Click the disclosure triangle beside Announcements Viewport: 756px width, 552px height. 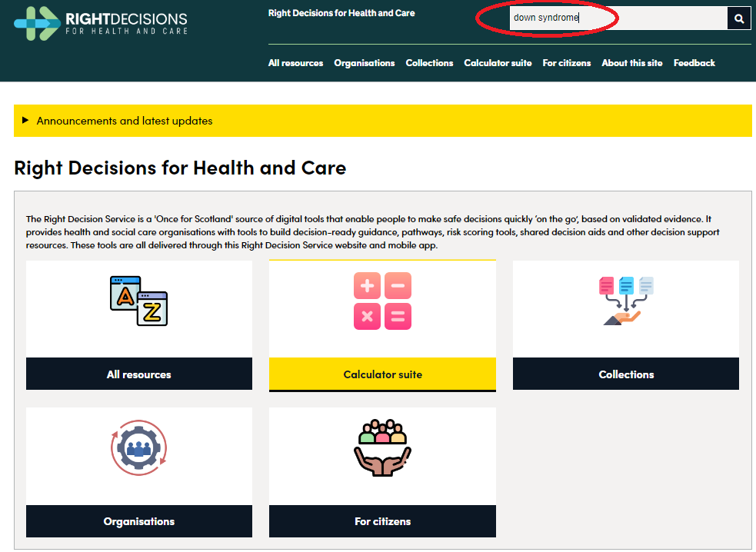click(x=25, y=121)
